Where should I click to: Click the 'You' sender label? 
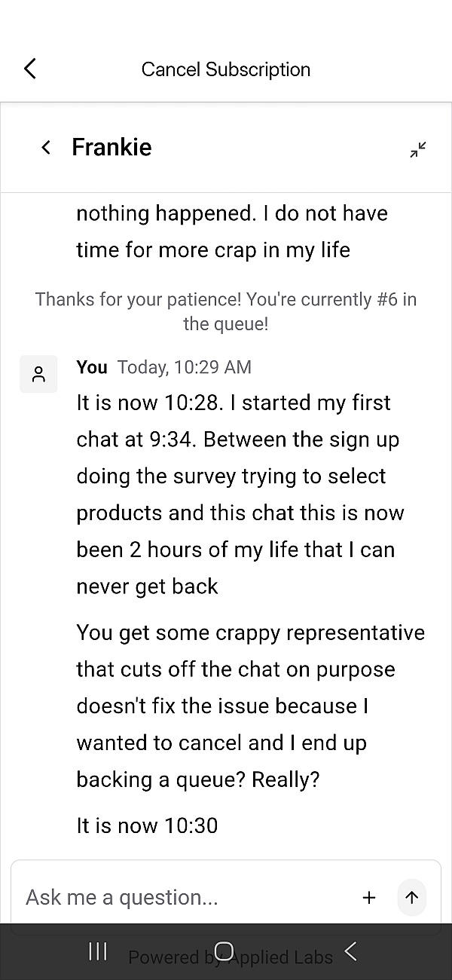[x=92, y=367]
